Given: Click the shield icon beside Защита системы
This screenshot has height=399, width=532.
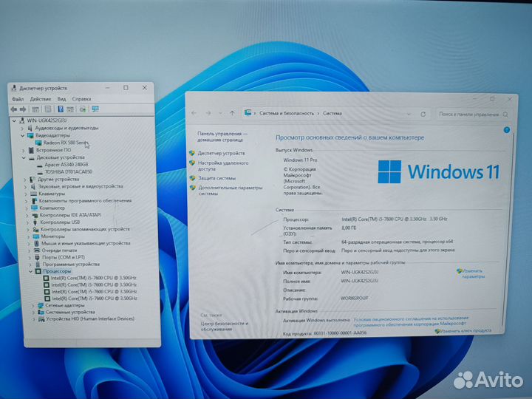Looking at the screenshot, I should (x=192, y=178).
